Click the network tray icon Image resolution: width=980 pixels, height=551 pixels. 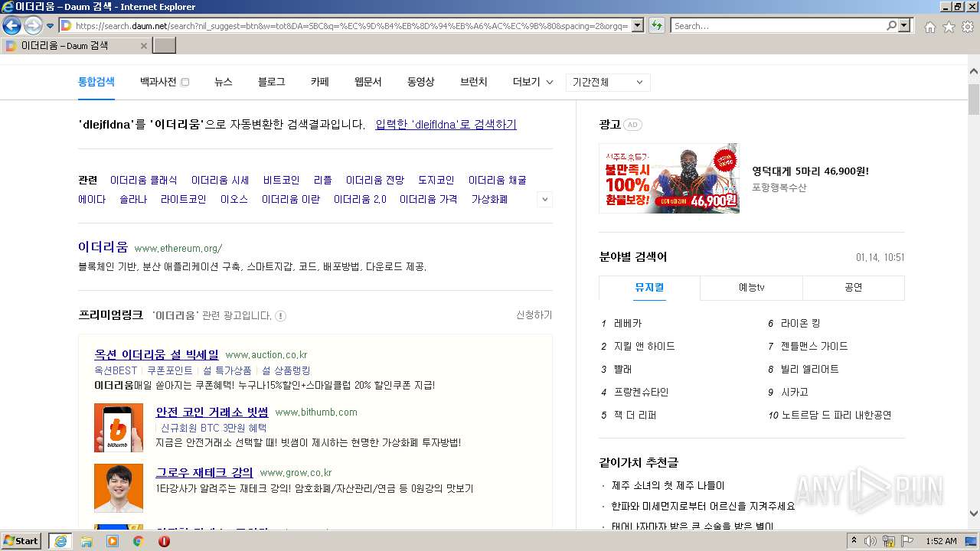[x=889, y=541]
